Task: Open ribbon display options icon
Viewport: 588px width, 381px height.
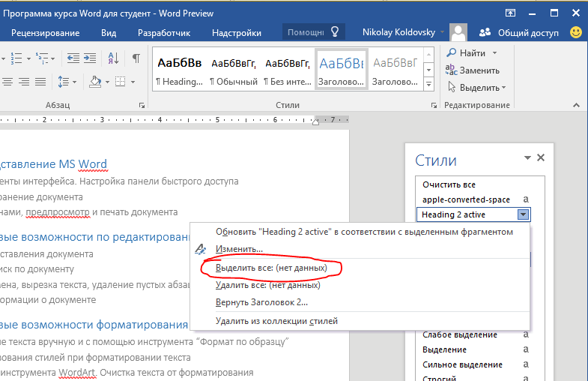Action: [x=510, y=13]
